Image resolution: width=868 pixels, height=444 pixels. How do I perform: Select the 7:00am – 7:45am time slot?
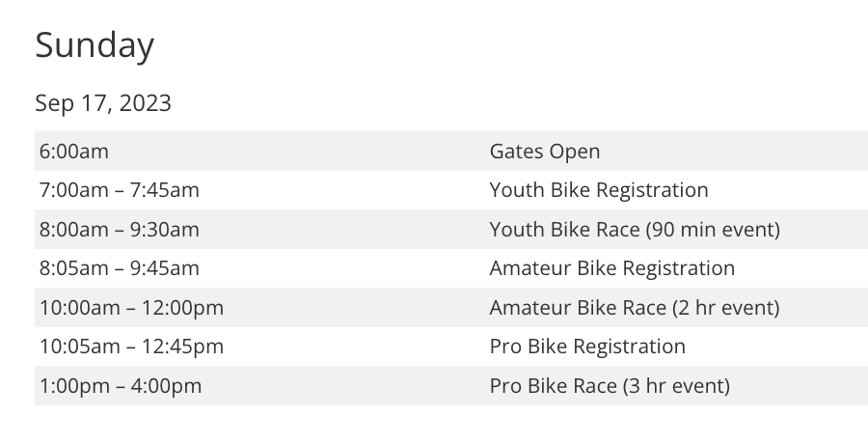pyautogui.click(x=120, y=190)
